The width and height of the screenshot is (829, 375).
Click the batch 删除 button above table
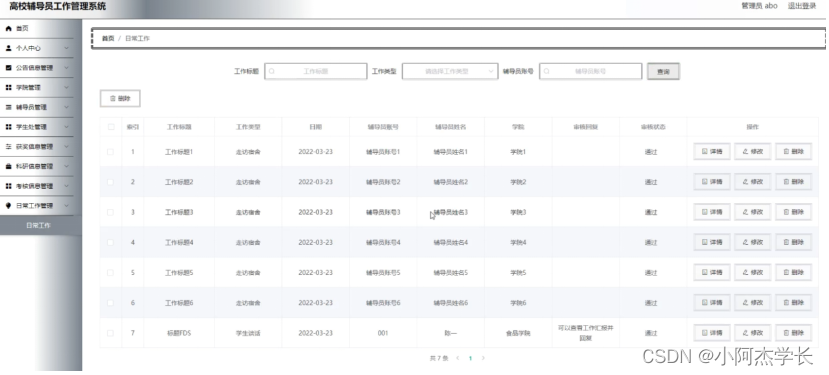120,98
